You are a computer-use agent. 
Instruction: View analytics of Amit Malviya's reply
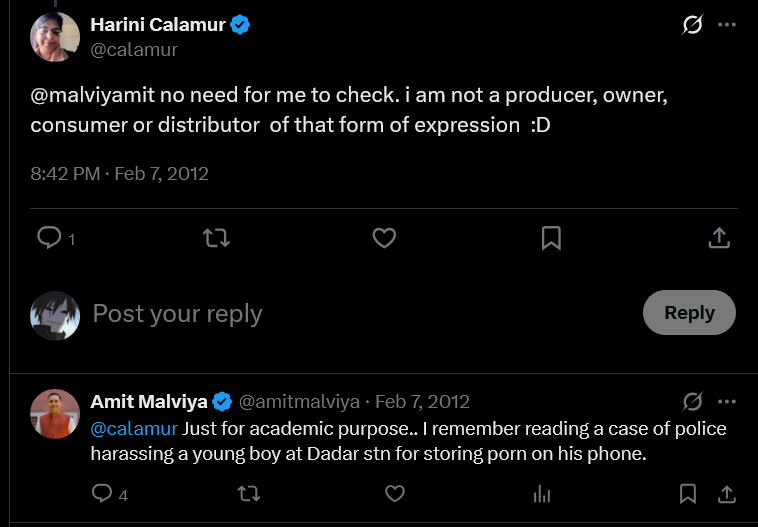click(x=541, y=494)
